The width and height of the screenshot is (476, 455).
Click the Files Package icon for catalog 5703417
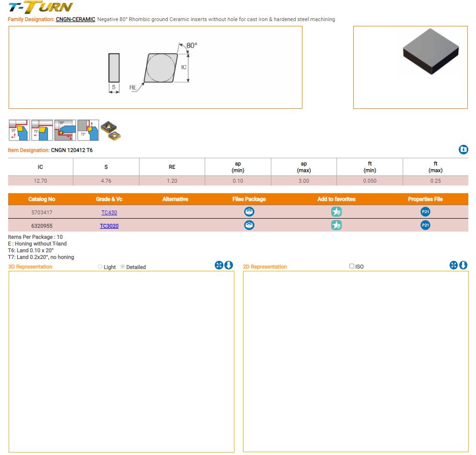249,212
